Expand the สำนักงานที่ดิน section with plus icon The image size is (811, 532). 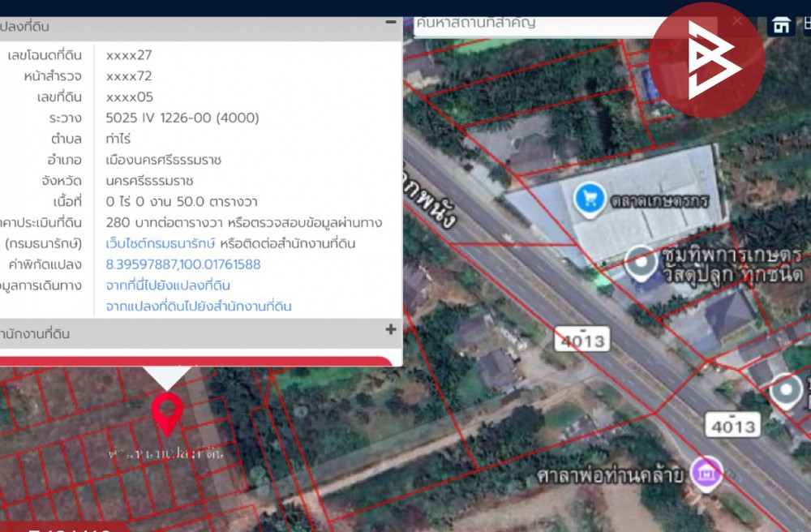pos(390,330)
